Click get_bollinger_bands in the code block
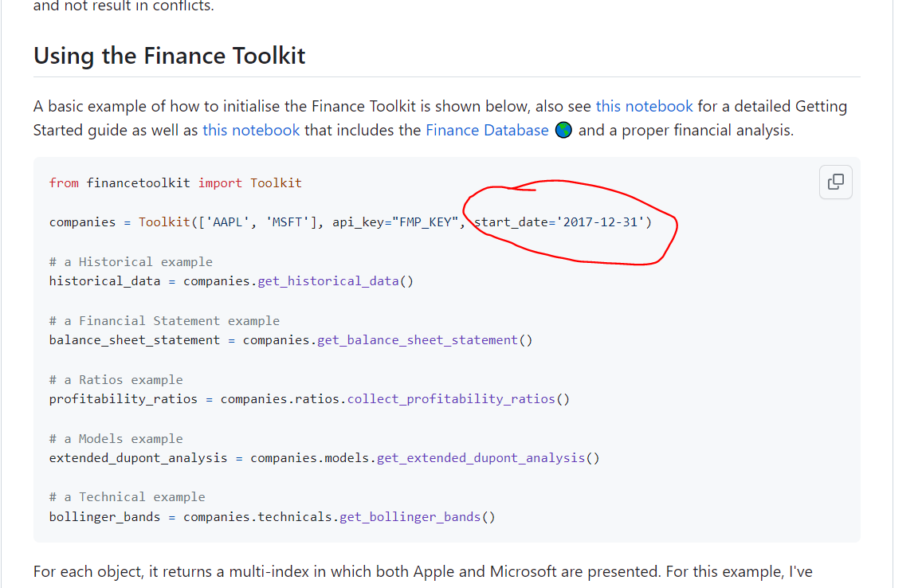922x588 pixels. (x=410, y=516)
